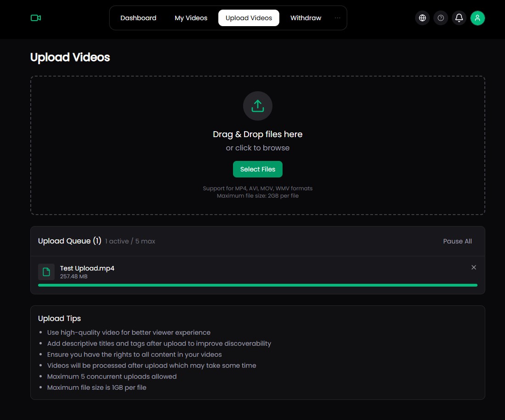Image resolution: width=505 pixels, height=420 pixels.
Task: Open the Withdraw tab
Action: pos(305,18)
